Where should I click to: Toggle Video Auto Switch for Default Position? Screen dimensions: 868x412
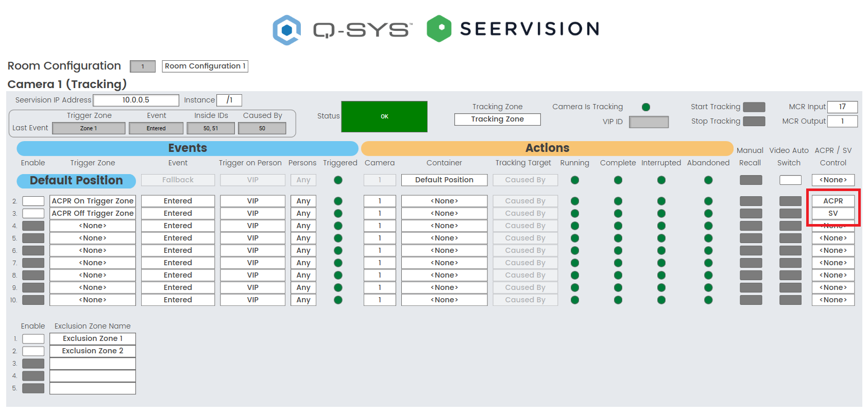[790, 180]
